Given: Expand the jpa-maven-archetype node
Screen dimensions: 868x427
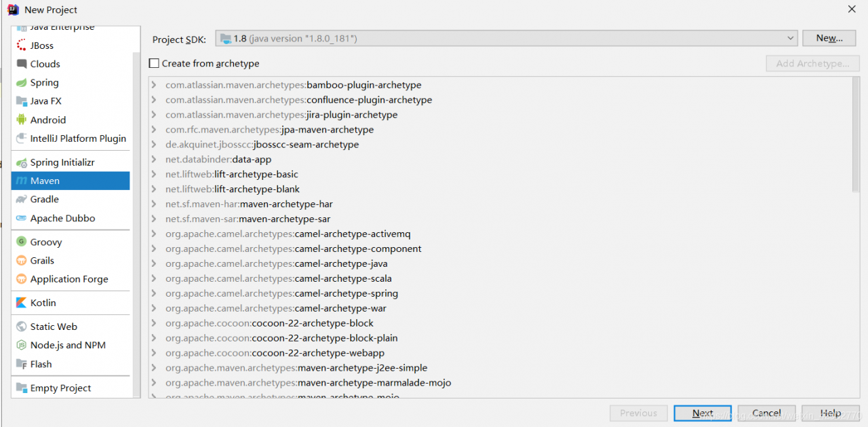Looking at the screenshot, I should click(x=155, y=130).
